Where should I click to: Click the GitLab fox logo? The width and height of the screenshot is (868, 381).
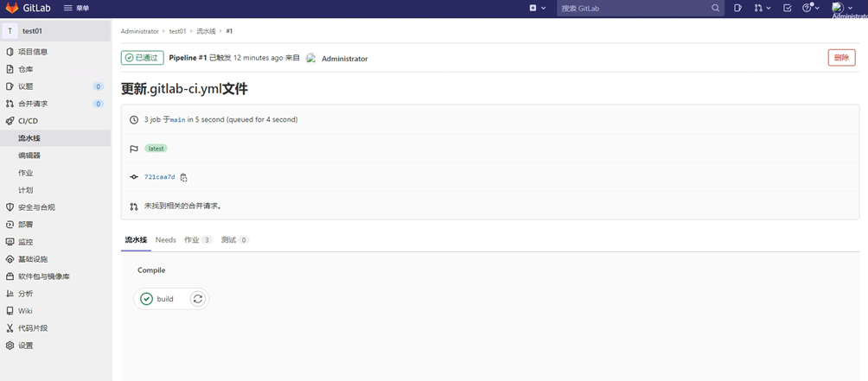click(12, 8)
